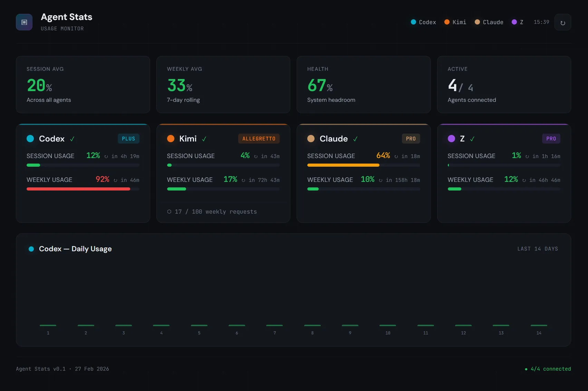Toggle Kimi in the header legend

[455, 22]
